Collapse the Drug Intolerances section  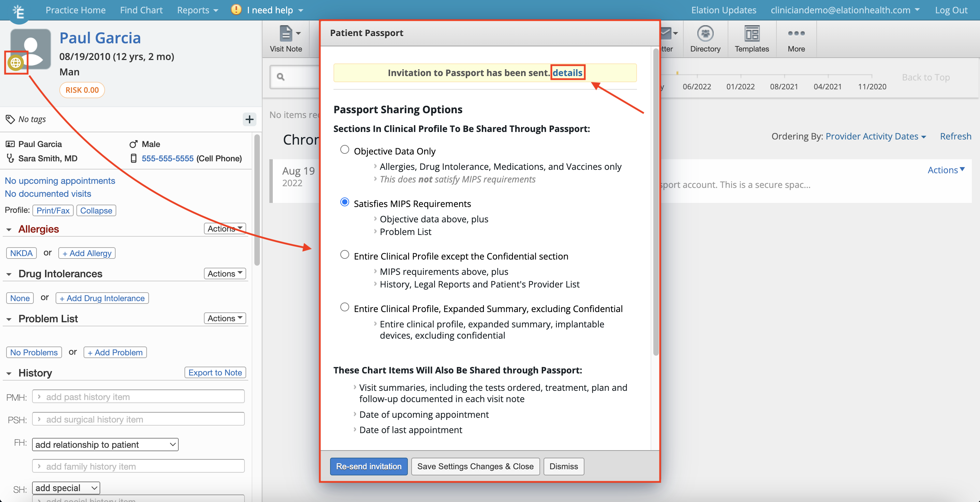(x=9, y=275)
